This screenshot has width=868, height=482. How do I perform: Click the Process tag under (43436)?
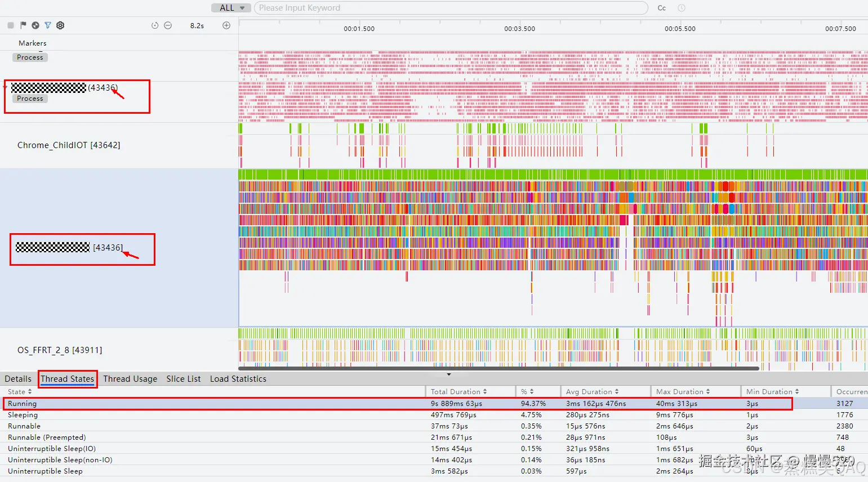tap(30, 99)
